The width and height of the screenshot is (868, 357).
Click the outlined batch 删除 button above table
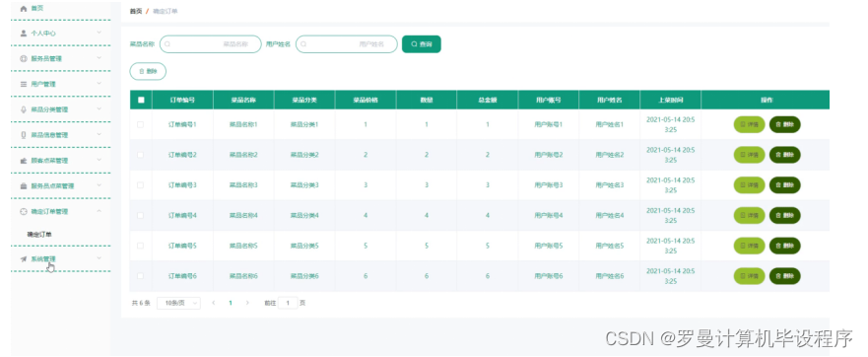point(148,72)
